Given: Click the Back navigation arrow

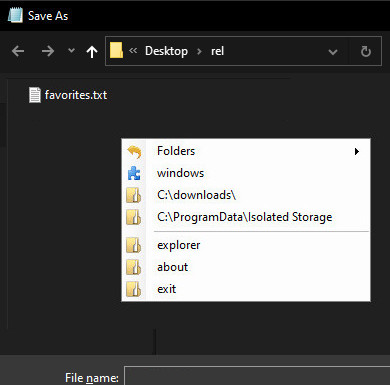Looking at the screenshot, I should tap(18, 51).
